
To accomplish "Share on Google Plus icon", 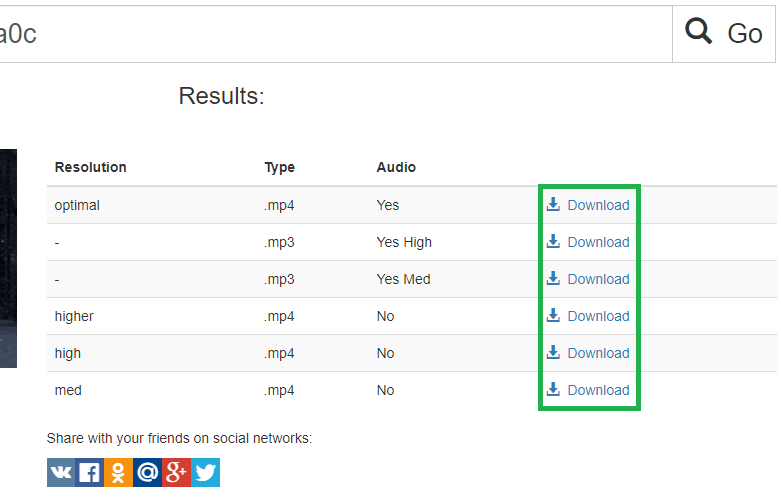I will click(176, 473).
